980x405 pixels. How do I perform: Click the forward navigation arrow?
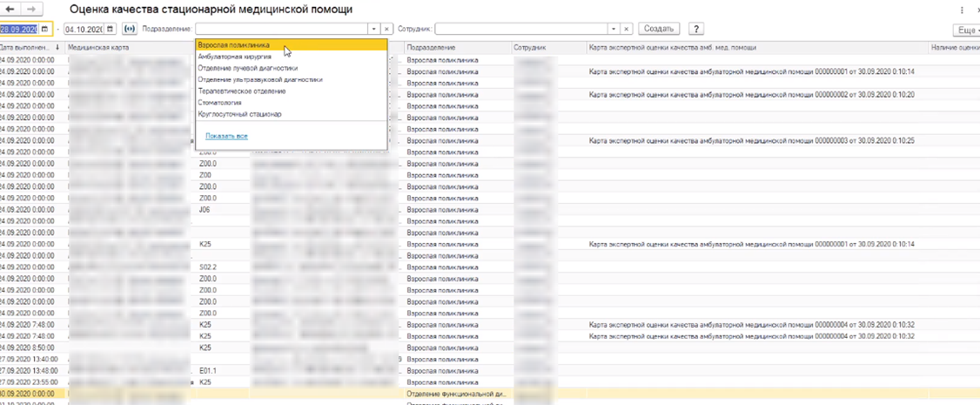(32, 10)
